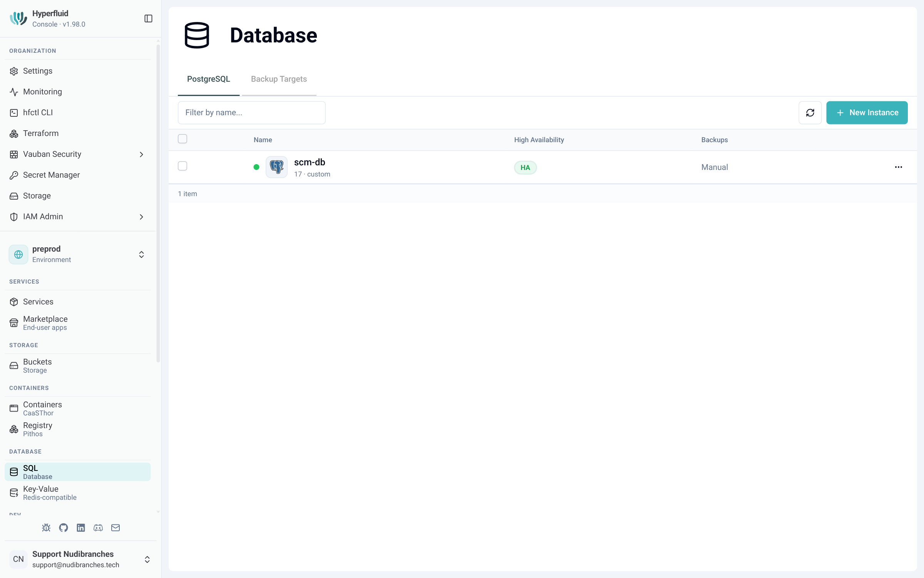Screen dimensions: 924x578
Task: Open the preprod environment switcher
Action: click(x=78, y=254)
